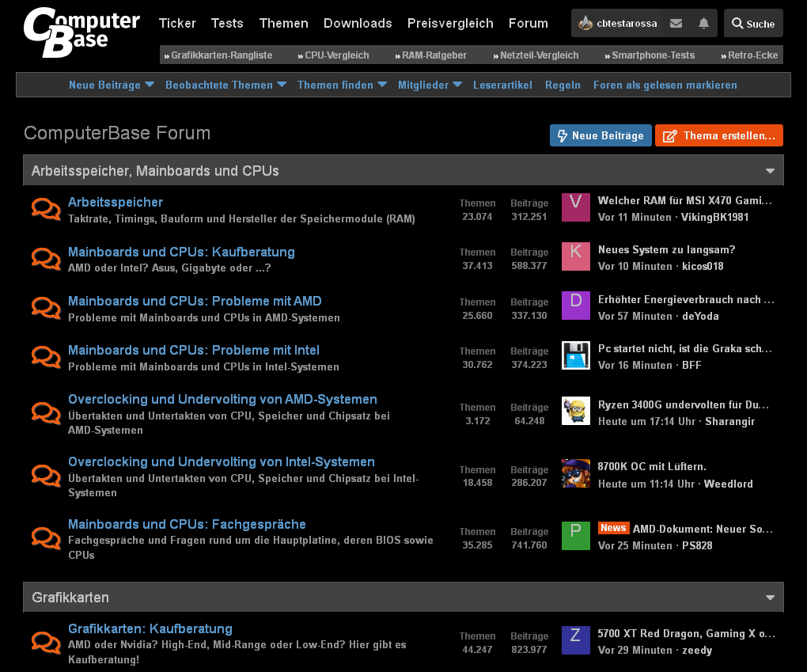Click the cbtestarossa user avatar icon
The height and width of the screenshot is (672, 807).
click(x=585, y=23)
